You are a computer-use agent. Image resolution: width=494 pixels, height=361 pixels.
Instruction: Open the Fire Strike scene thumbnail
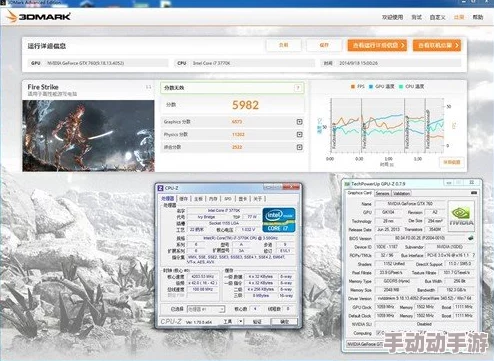pyautogui.click(x=88, y=136)
